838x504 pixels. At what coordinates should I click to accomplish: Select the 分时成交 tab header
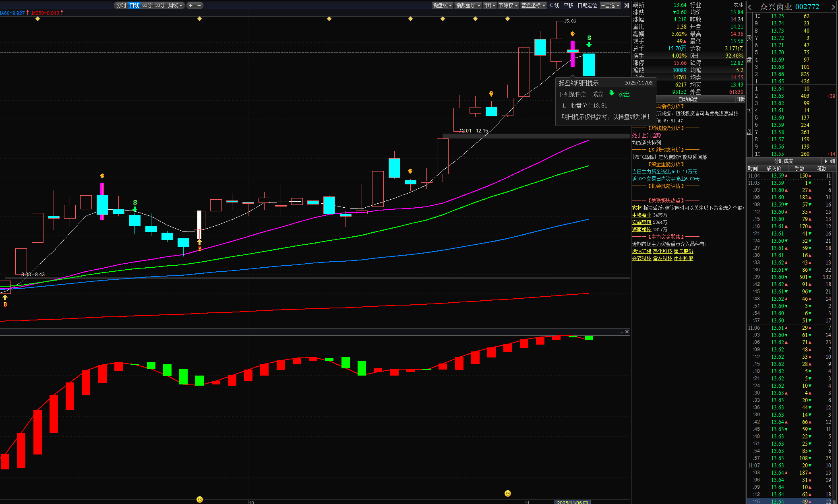784,161
